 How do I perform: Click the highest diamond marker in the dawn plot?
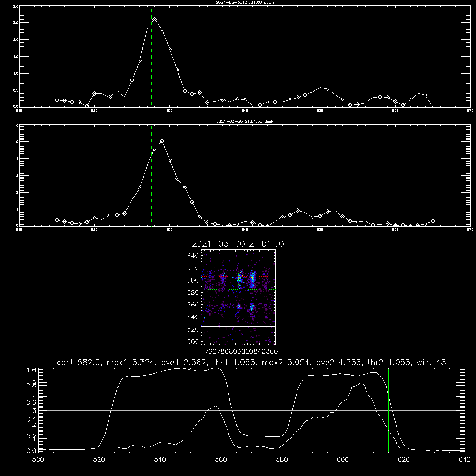click(x=155, y=20)
